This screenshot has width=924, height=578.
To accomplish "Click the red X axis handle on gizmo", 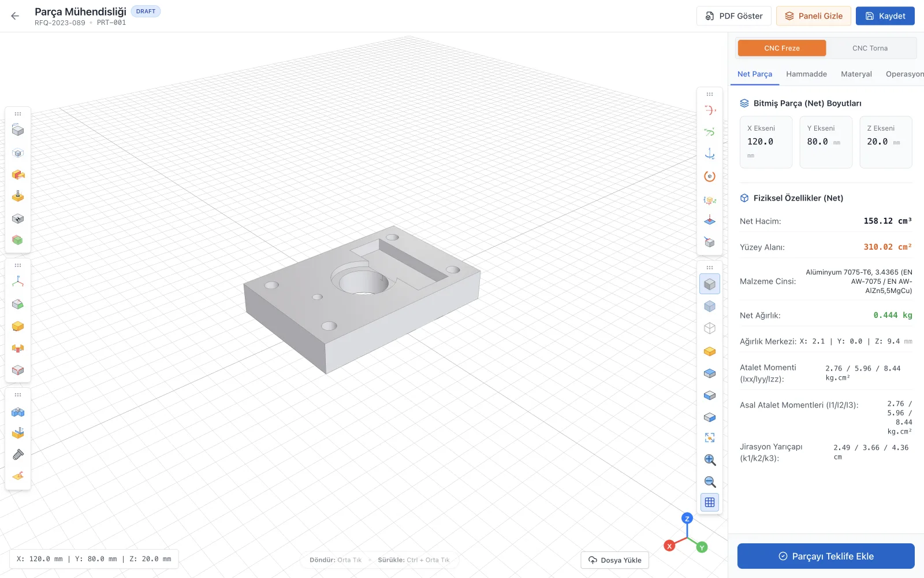I will click(669, 546).
